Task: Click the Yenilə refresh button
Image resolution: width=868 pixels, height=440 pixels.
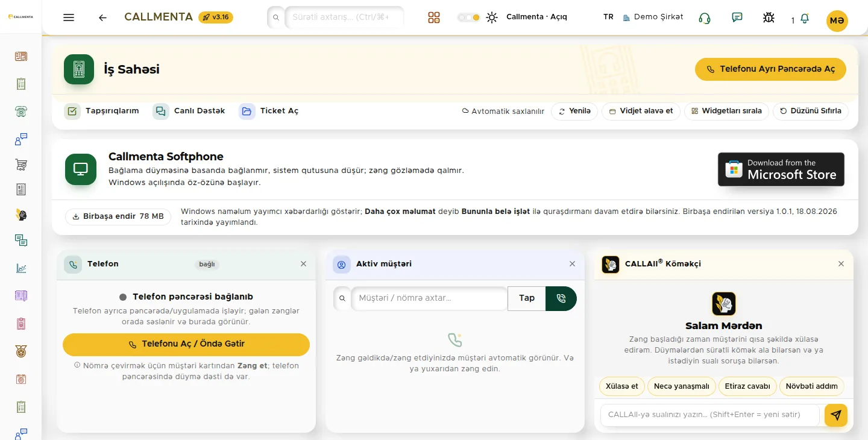Action: coord(574,112)
